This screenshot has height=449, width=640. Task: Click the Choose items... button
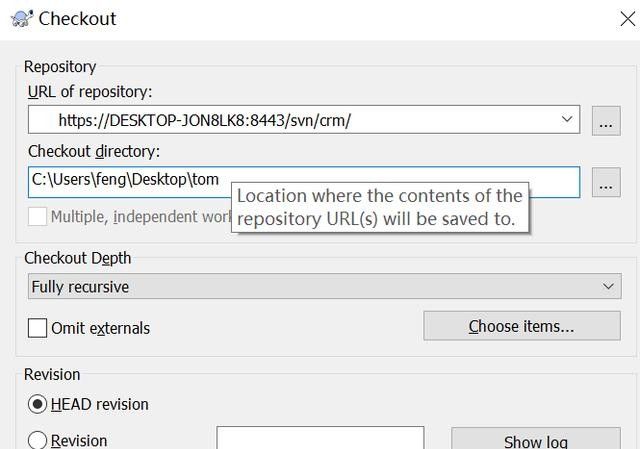pyautogui.click(x=521, y=326)
